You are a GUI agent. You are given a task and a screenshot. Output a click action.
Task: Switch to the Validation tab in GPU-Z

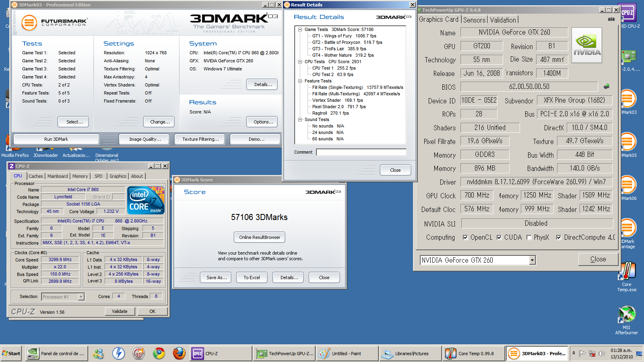(x=503, y=20)
